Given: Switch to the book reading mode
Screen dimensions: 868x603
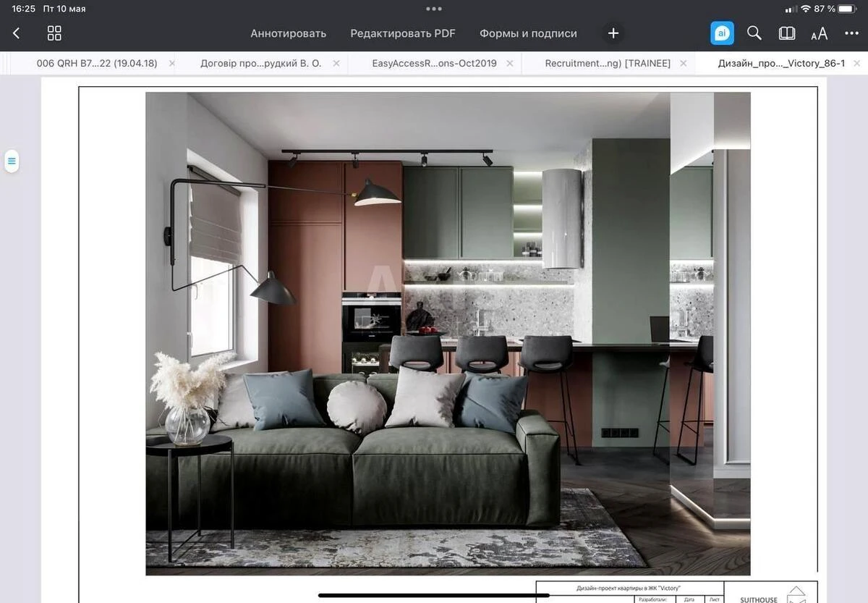Looking at the screenshot, I should [786, 33].
